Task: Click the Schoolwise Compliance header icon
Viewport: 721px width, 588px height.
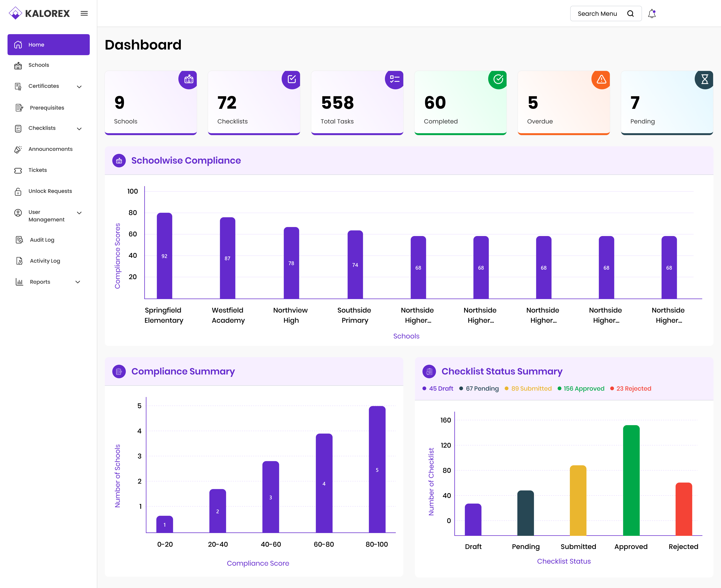Action: [x=119, y=161]
